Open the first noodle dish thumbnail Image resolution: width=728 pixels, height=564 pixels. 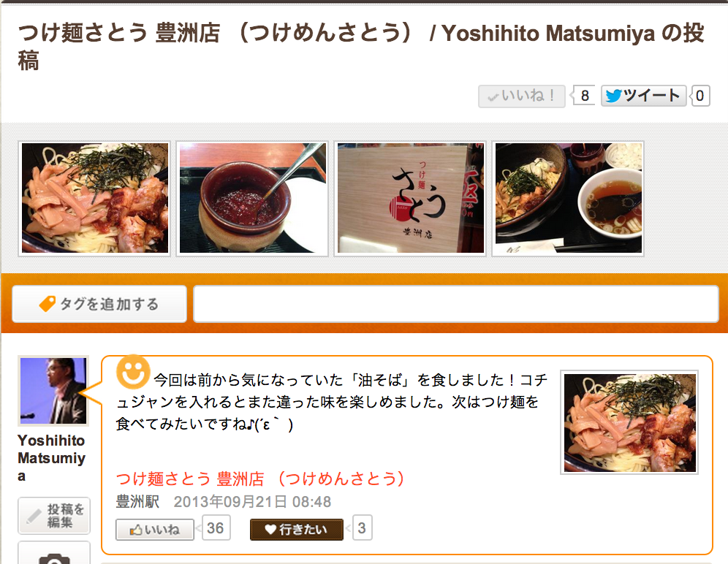coord(95,198)
